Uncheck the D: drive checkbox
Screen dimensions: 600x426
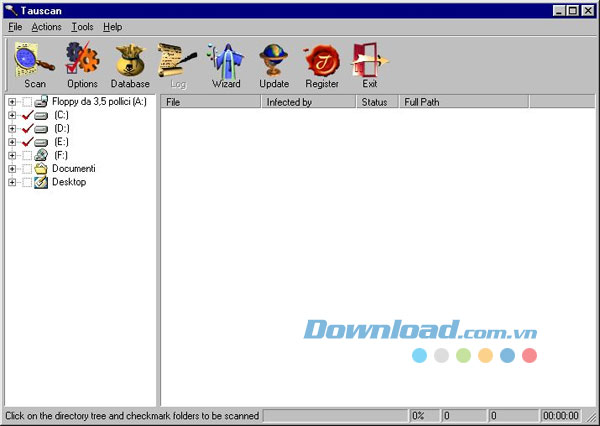click(28, 128)
